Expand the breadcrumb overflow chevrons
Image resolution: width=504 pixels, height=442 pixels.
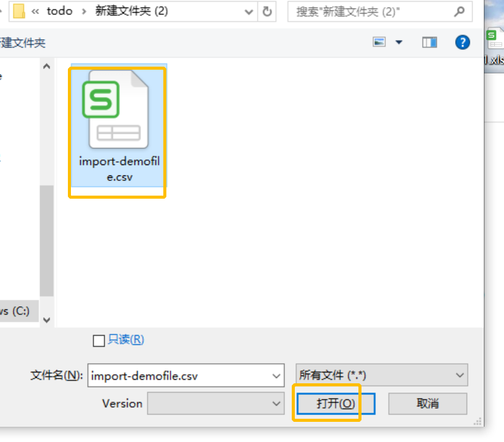coord(35,12)
